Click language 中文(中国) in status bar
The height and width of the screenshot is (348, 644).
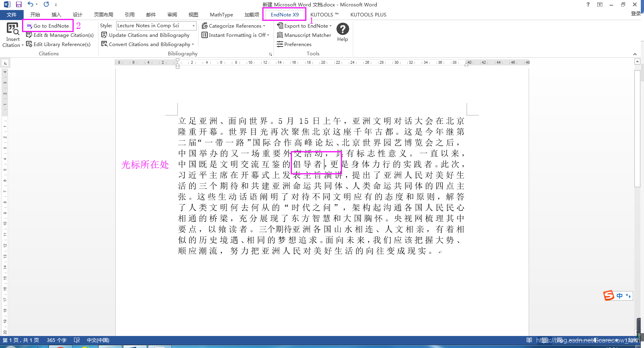[98, 340]
